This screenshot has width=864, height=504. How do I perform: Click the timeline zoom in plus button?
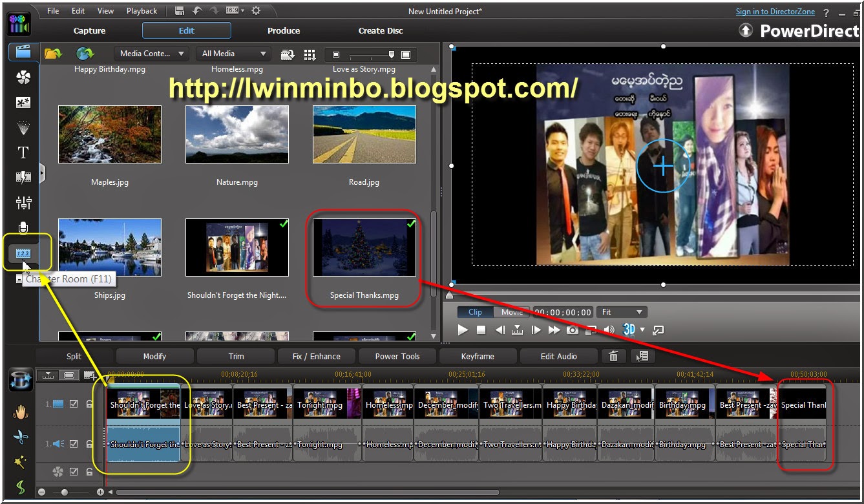pyautogui.click(x=100, y=492)
